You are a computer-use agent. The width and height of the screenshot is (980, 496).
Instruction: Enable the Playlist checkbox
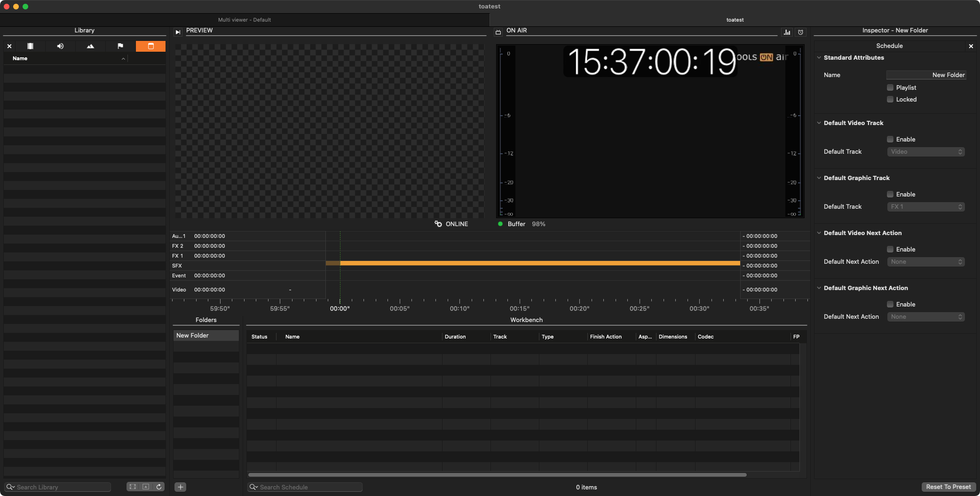(x=890, y=87)
